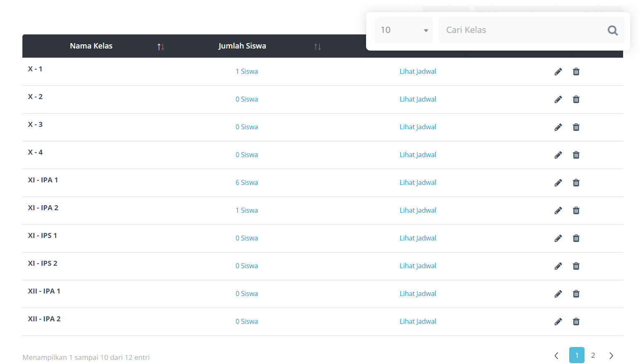Click the edit pencil for class X - 1
The height and width of the screenshot is (364, 643).
point(558,72)
